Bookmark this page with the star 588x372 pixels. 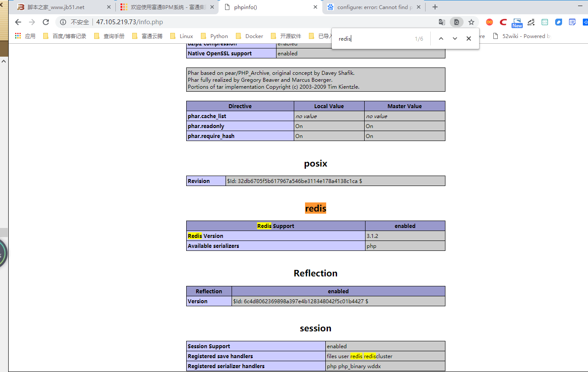tap(471, 22)
